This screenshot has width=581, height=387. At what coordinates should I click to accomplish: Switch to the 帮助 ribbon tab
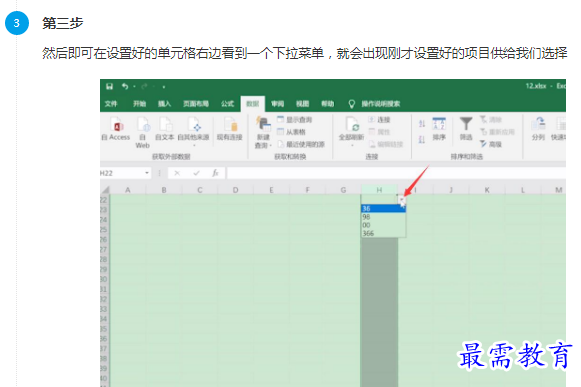pyautogui.click(x=328, y=104)
